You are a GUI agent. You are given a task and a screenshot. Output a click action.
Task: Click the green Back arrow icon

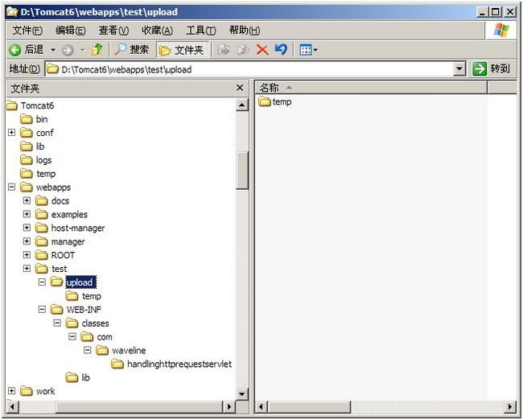[x=14, y=51]
